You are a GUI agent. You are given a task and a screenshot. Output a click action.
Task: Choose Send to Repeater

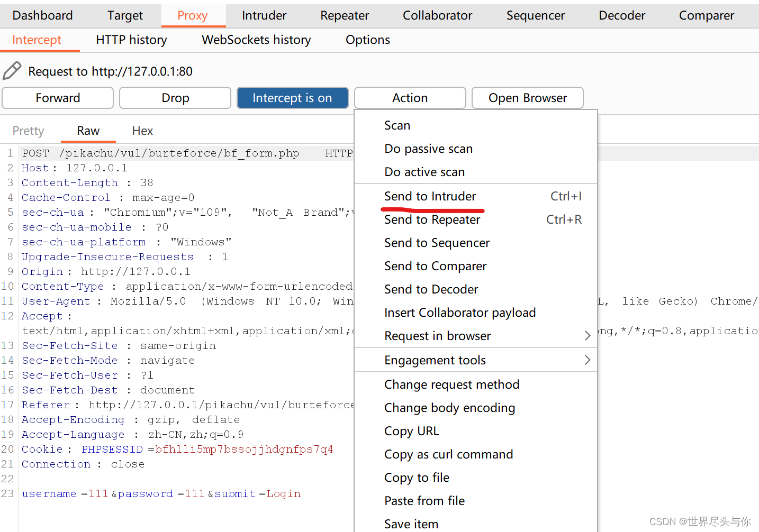coord(476,219)
